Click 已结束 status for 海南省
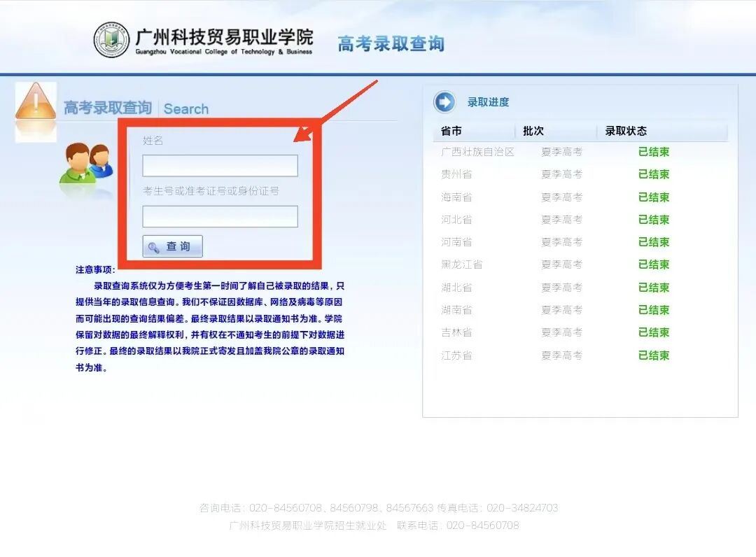The image size is (756, 557). coord(654,197)
